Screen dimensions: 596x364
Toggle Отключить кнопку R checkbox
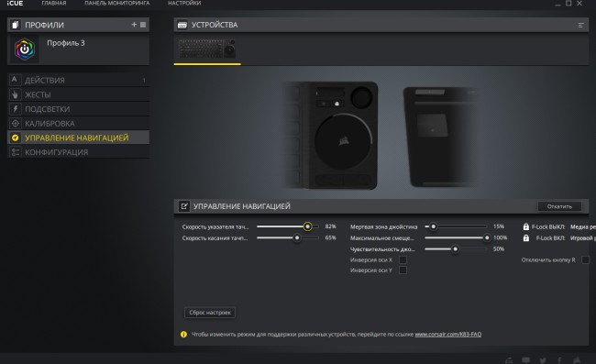pos(586,259)
